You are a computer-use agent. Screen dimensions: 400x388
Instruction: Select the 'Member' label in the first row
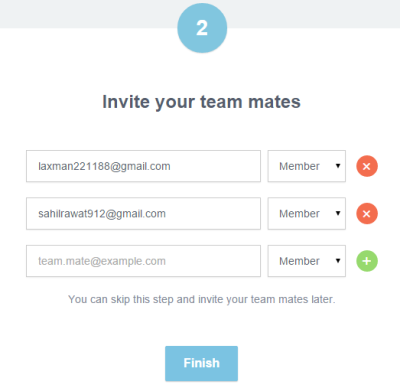(x=299, y=166)
